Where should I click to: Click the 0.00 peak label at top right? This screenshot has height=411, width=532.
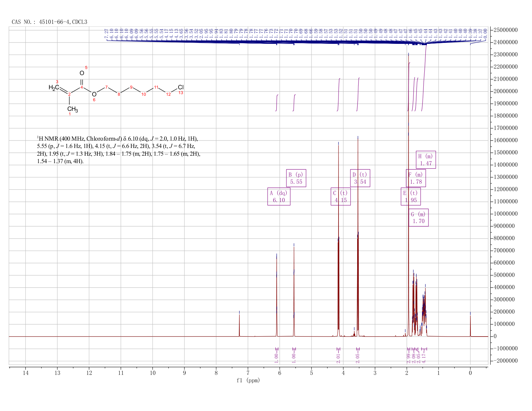click(x=486, y=34)
